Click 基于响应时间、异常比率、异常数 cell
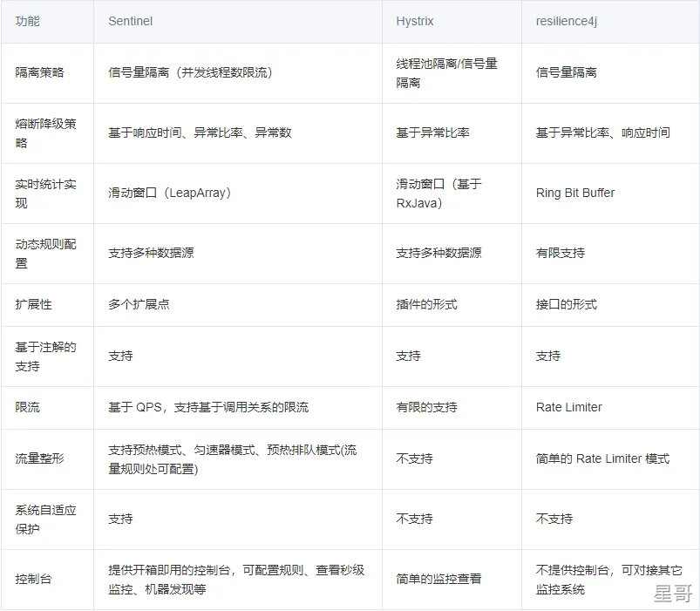The image size is (700, 611). coord(200,132)
